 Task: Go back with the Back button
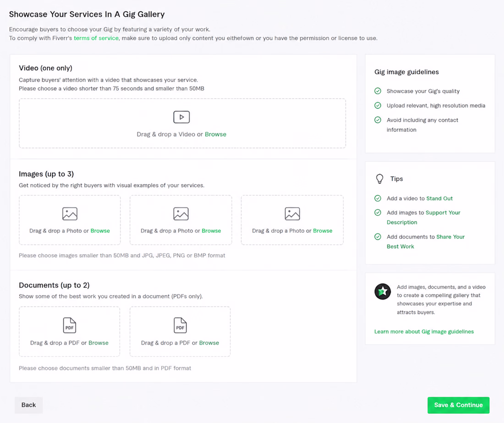tap(28, 405)
